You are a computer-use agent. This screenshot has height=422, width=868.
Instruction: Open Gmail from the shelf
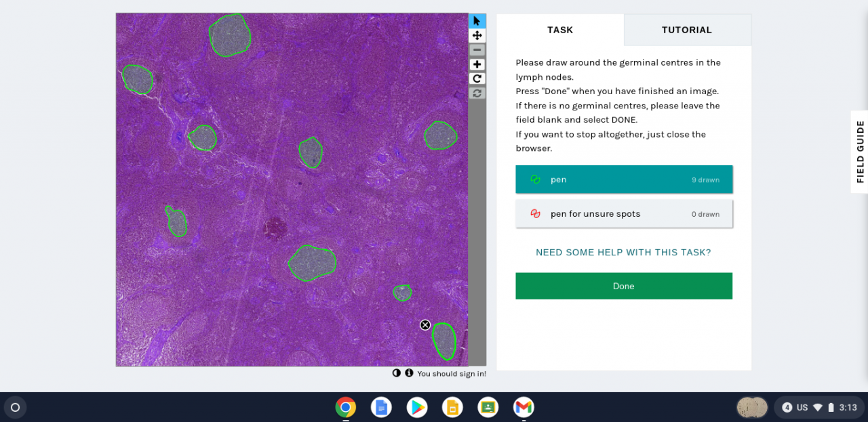pyautogui.click(x=524, y=407)
